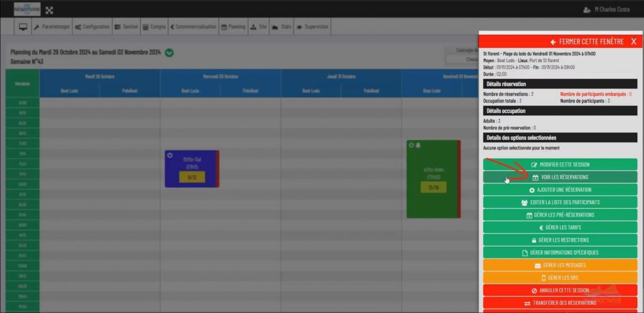
Task: Open the Compta menu
Action: pos(154,27)
